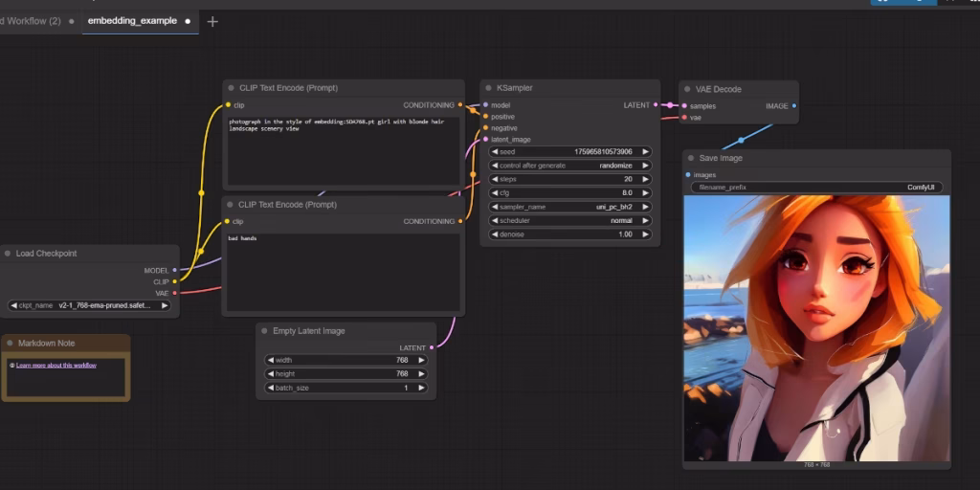Collapse the KSampler node via its header dot
Image resolution: width=980 pixels, height=490 pixels.
pos(488,88)
